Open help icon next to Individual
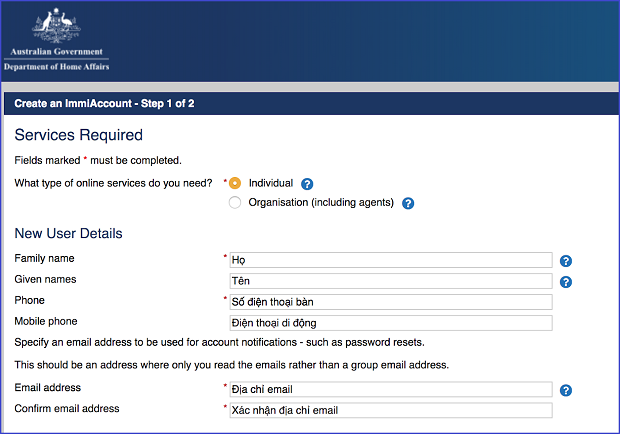620x434 pixels. pyautogui.click(x=307, y=184)
